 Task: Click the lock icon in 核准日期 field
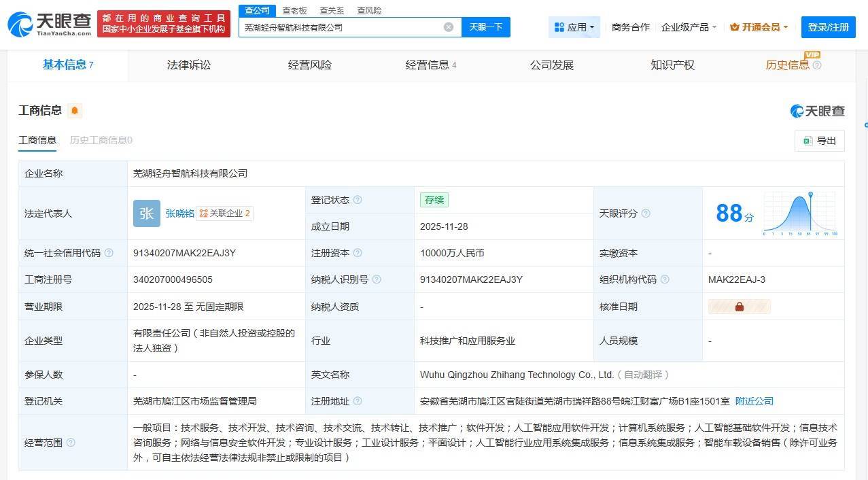pos(740,307)
